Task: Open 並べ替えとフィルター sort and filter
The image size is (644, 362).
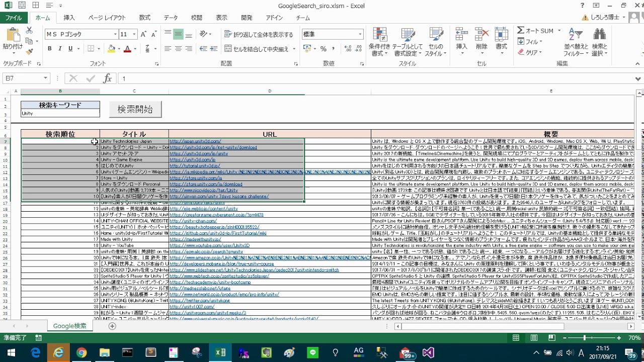Action: (x=576, y=42)
